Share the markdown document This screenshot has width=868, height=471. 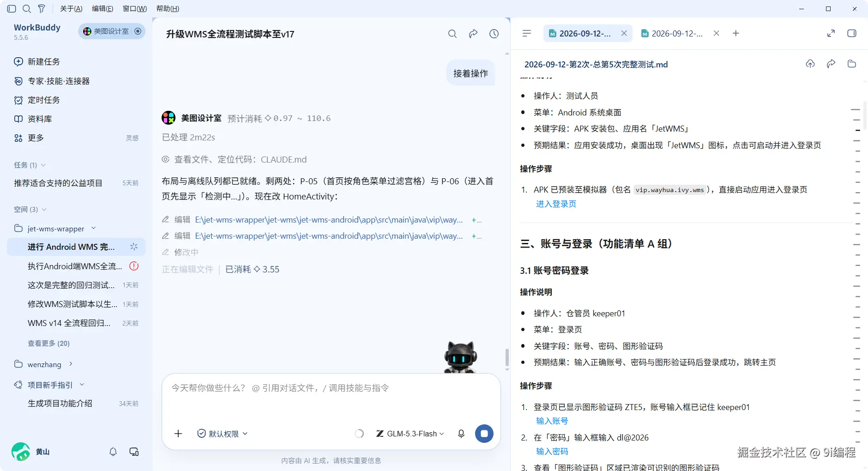click(831, 64)
